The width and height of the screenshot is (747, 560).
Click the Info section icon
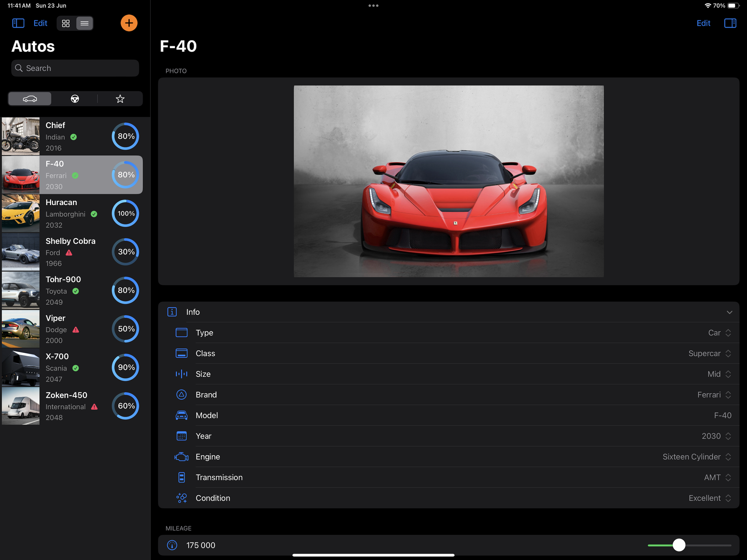pos(172,312)
